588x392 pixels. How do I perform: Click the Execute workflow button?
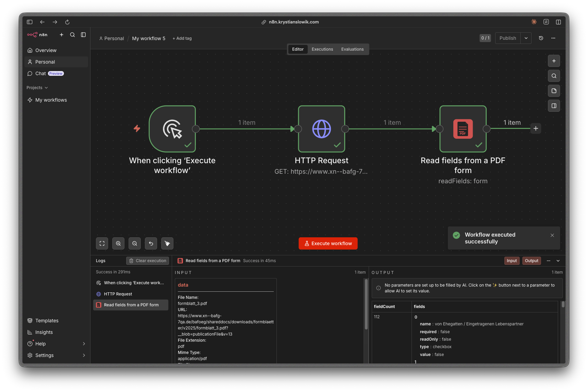click(328, 243)
